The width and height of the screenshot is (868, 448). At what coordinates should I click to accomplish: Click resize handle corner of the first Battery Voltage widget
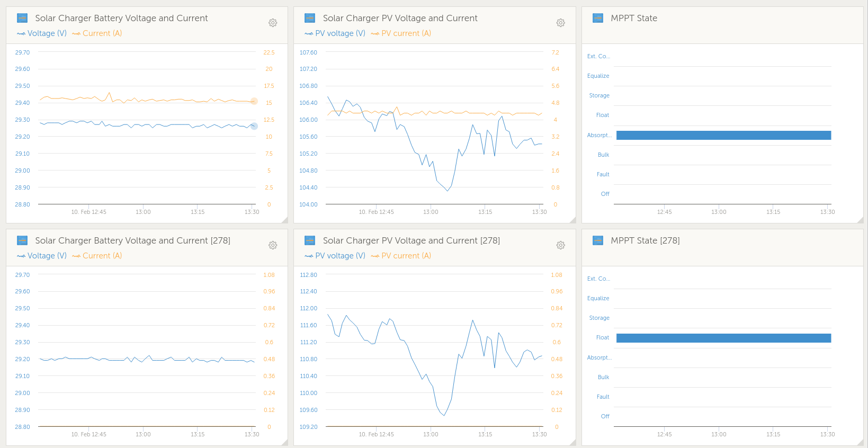(285, 220)
